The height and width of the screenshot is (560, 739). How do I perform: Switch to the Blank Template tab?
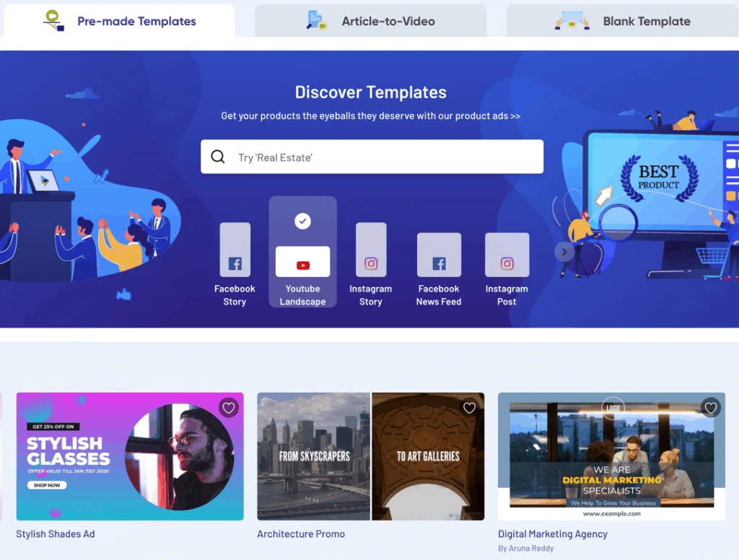pyautogui.click(x=623, y=21)
